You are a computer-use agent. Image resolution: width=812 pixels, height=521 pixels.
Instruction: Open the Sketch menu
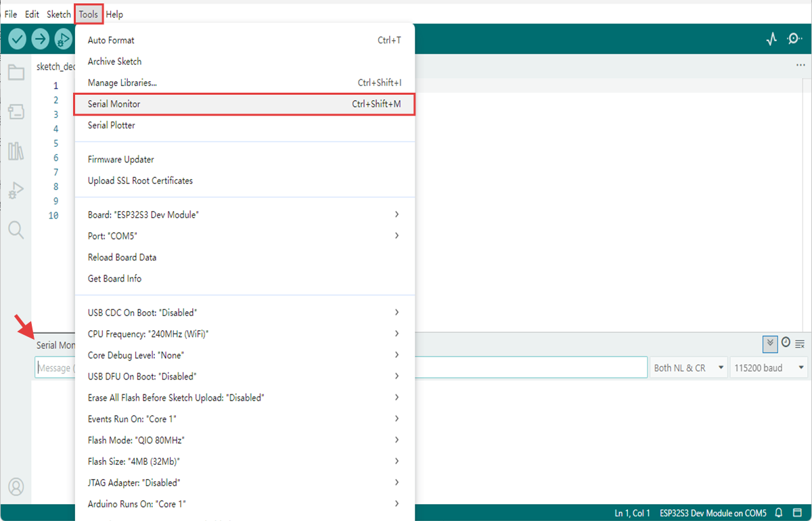tap(59, 14)
